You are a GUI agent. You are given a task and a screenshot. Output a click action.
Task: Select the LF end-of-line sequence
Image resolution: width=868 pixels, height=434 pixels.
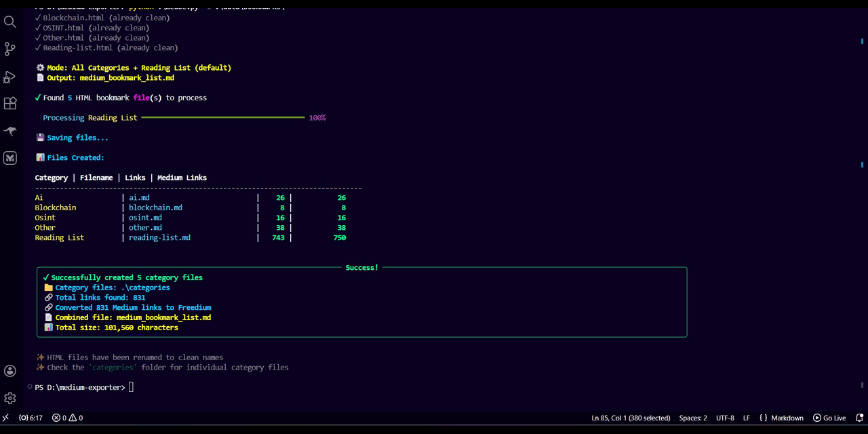pyautogui.click(x=746, y=418)
